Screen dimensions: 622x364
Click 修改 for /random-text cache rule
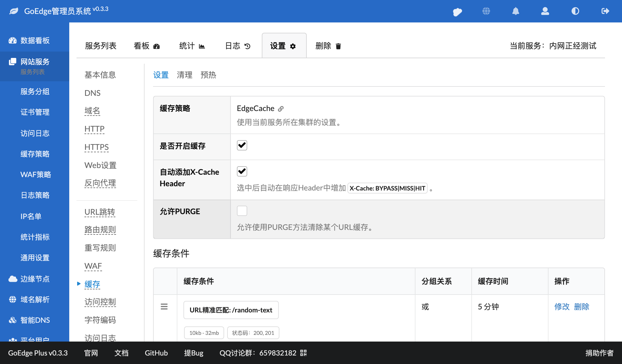click(x=562, y=307)
